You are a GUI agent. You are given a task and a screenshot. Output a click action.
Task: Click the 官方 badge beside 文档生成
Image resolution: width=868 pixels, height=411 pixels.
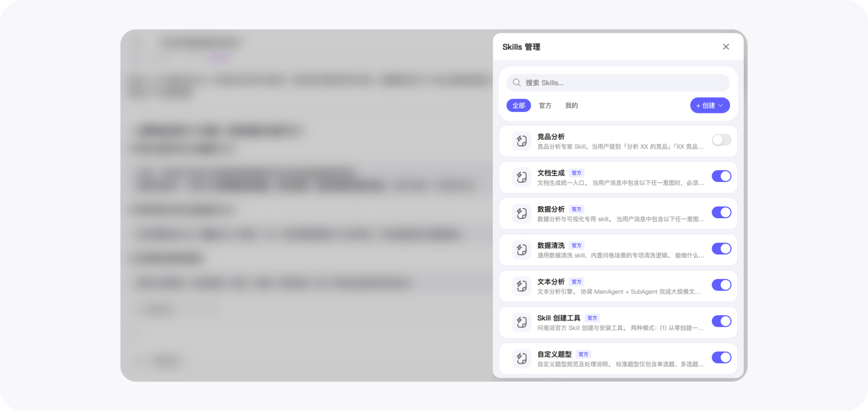577,173
